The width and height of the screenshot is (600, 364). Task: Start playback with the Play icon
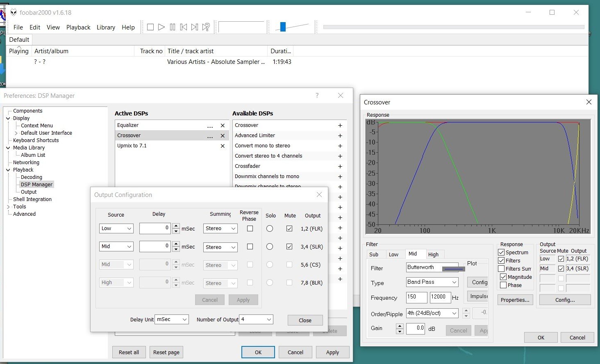tap(161, 27)
